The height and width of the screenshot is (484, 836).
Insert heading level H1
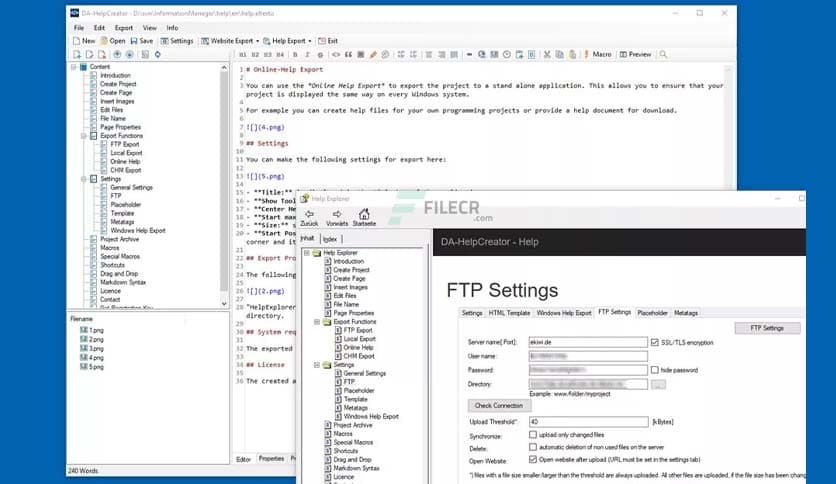[x=243, y=55]
